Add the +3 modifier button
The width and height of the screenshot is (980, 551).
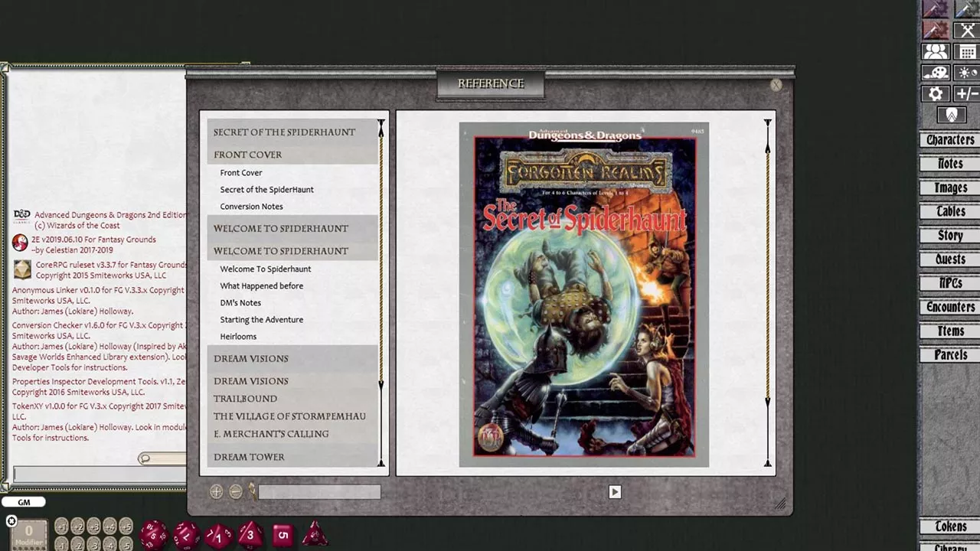(x=93, y=526)
